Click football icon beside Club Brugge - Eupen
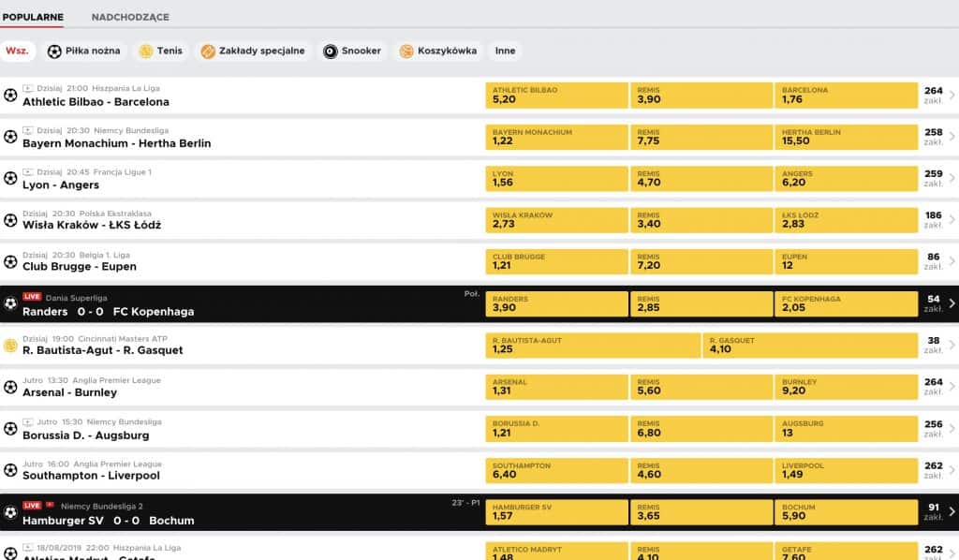Image resolution: width=959 pixels, height=560 pixels. coord(10,261)
